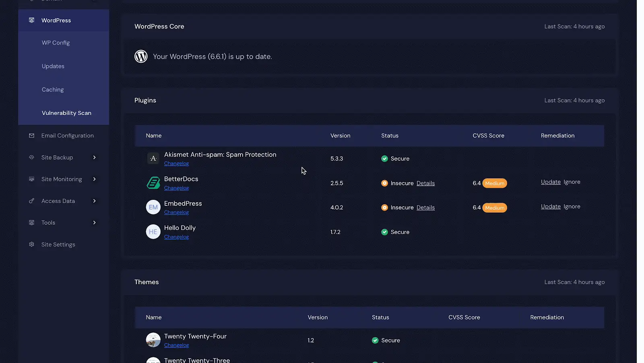Click Akismet's green Secure check icon
The height and width of the screenshot is (363, 644).
coord(384,158)
